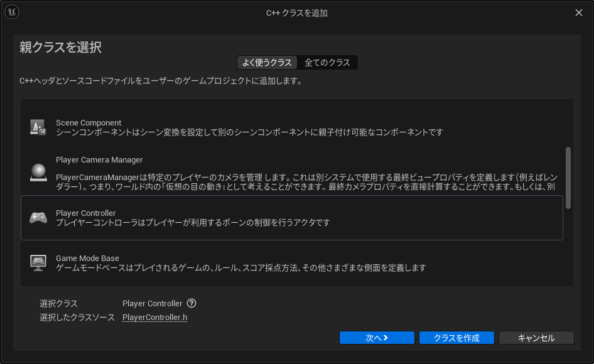The height and width of the screenshot is (364, 594).
Task: Click the C++ヘッダとソースコード description line
Action: [162, 81]
